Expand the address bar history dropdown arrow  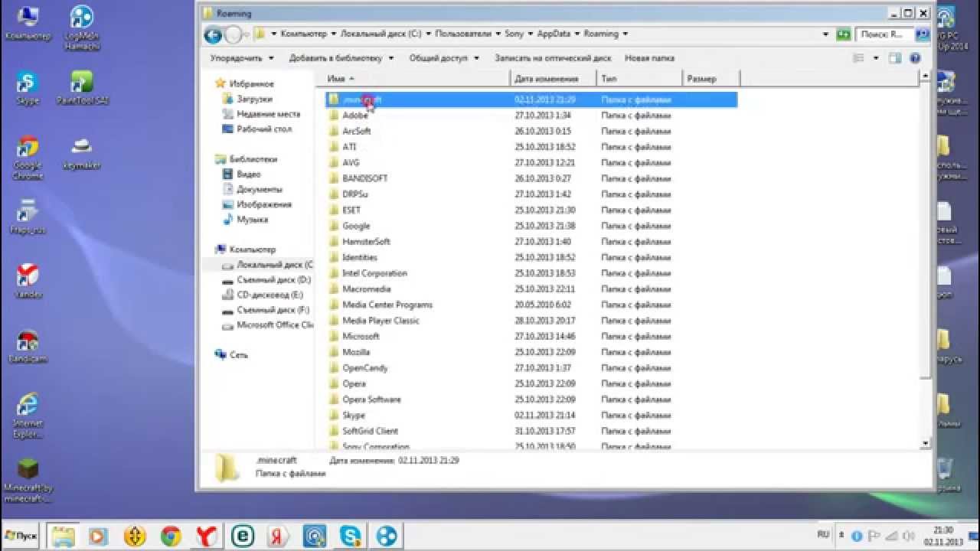(x=826, y=34)
